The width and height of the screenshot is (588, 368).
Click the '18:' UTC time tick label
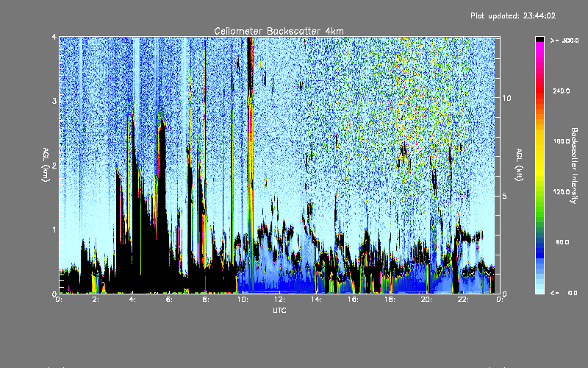pyautogui.click(x=390, y=300)
